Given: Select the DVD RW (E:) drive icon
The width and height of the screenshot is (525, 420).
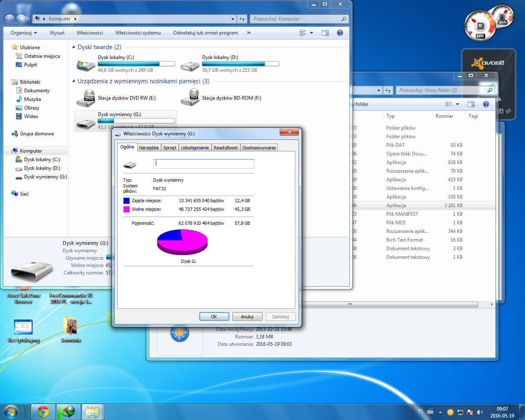Looking at the screenshot, I should (x=86, y=98).
